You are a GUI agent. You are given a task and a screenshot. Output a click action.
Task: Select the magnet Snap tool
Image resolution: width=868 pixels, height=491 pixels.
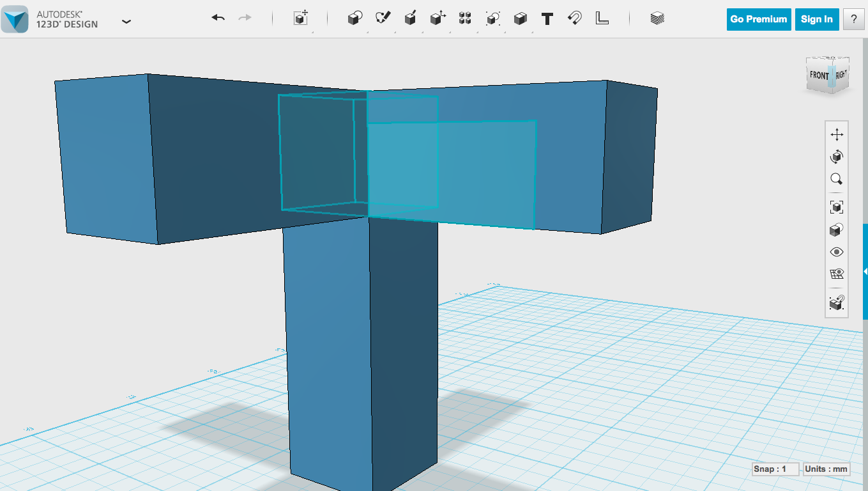[x=575, y=19]
